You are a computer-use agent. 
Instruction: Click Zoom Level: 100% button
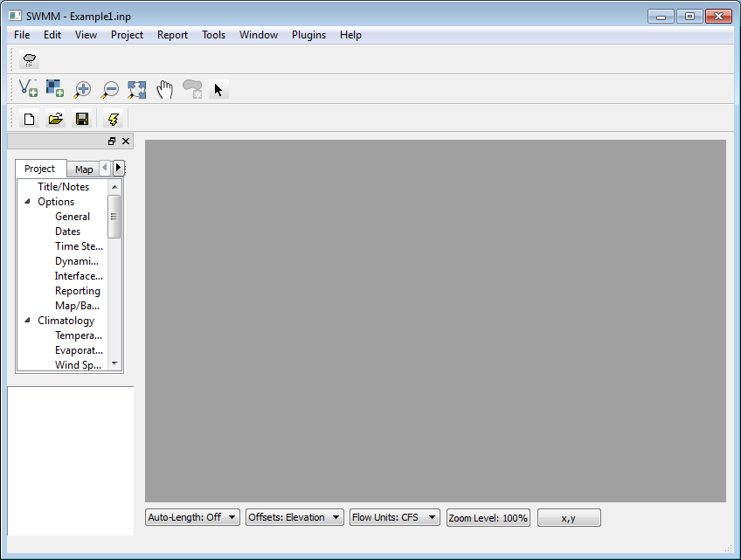488,518
